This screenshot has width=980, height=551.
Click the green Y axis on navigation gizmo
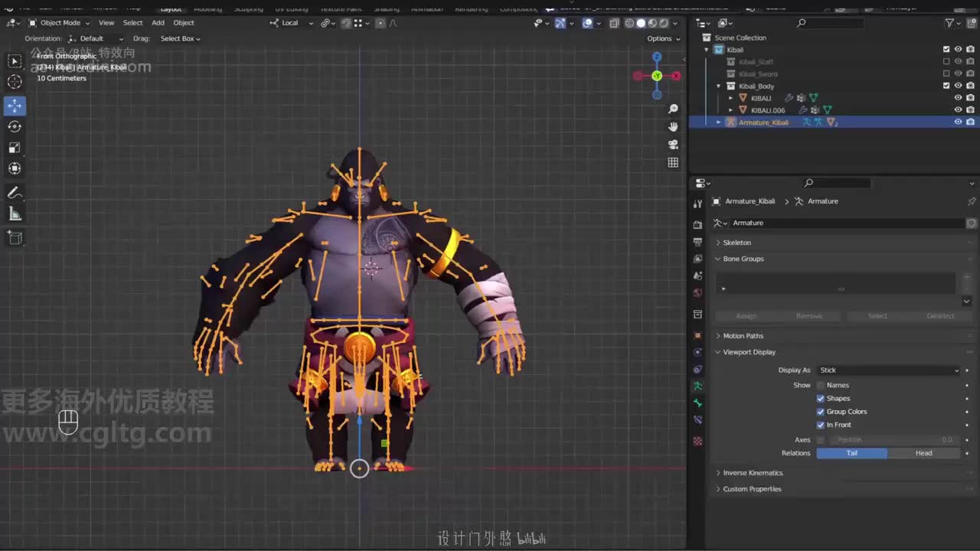click(657, 76)
